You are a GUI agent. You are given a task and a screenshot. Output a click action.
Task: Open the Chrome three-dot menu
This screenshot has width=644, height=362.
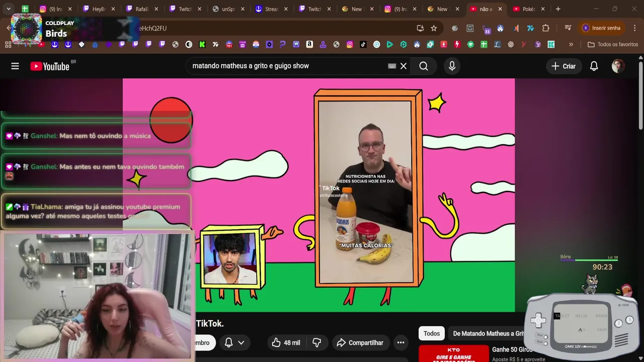pos(634,28)
